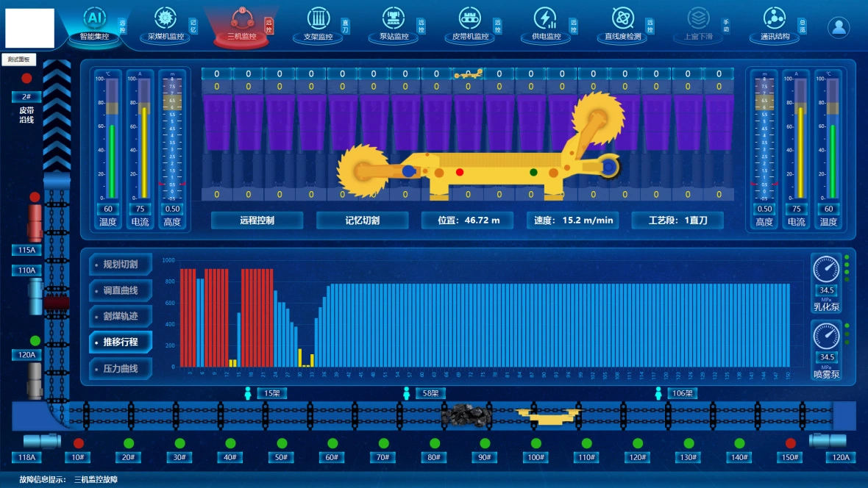Open the 采煤机监控 shearer monitoring icon

[x=166, y=18]
